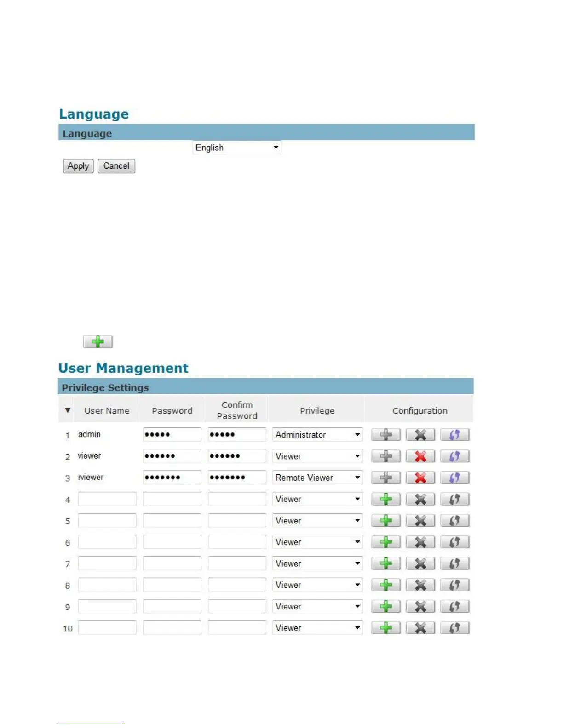The image size is (563, 728).
Task: Open privilege dropdown in row 7
Action: point(317,563)
